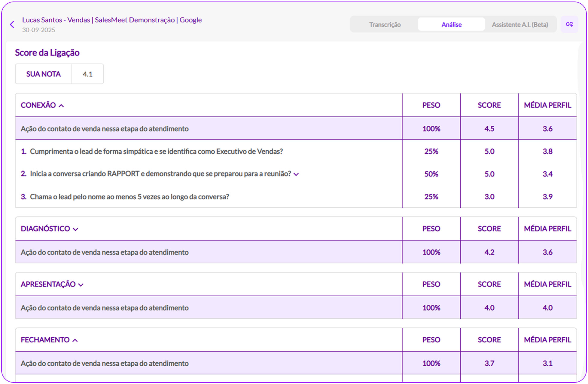Click the 4.1 score value box
This screenshot has height=384, width=588.
click(87, 74)
